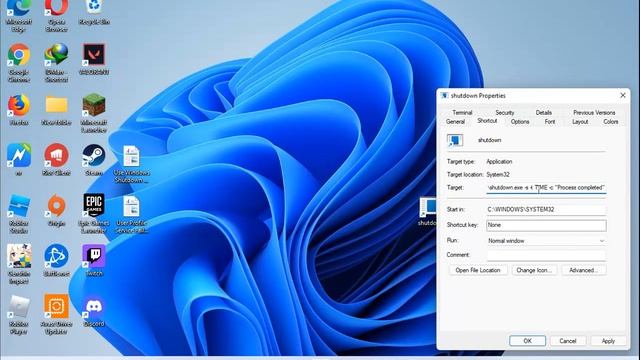Select the Roblox Player desktop shortcut
Screen dimensions: 640x360
pos(19,314)
